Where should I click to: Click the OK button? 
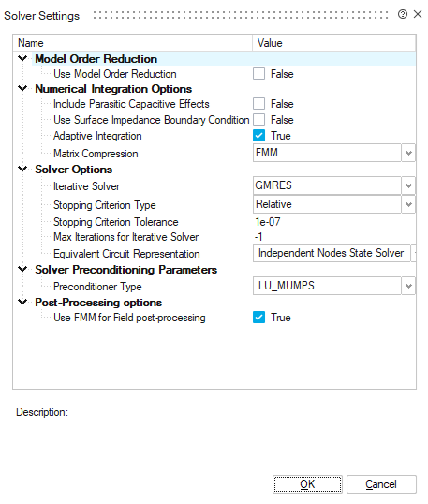click(x=307, y=484)
